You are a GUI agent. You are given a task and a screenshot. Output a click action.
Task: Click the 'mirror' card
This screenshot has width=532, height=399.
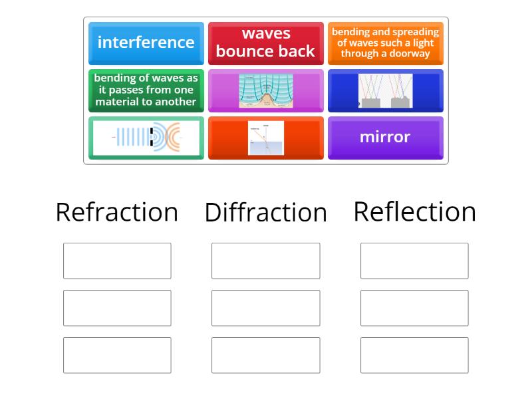(x=386, y=138)
